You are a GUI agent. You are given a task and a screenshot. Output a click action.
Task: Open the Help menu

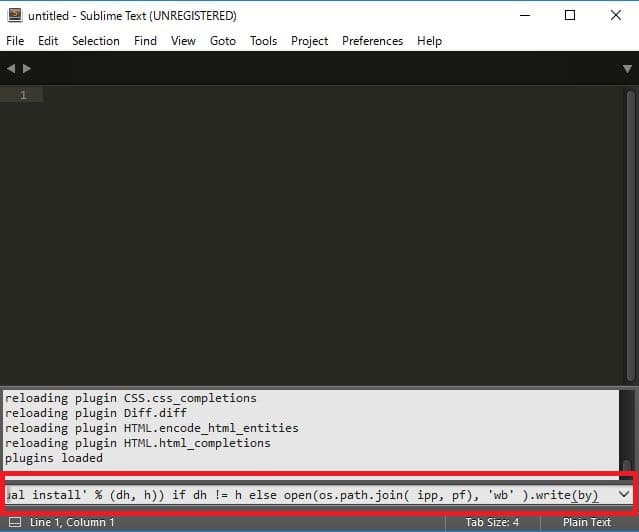[430, 41]
